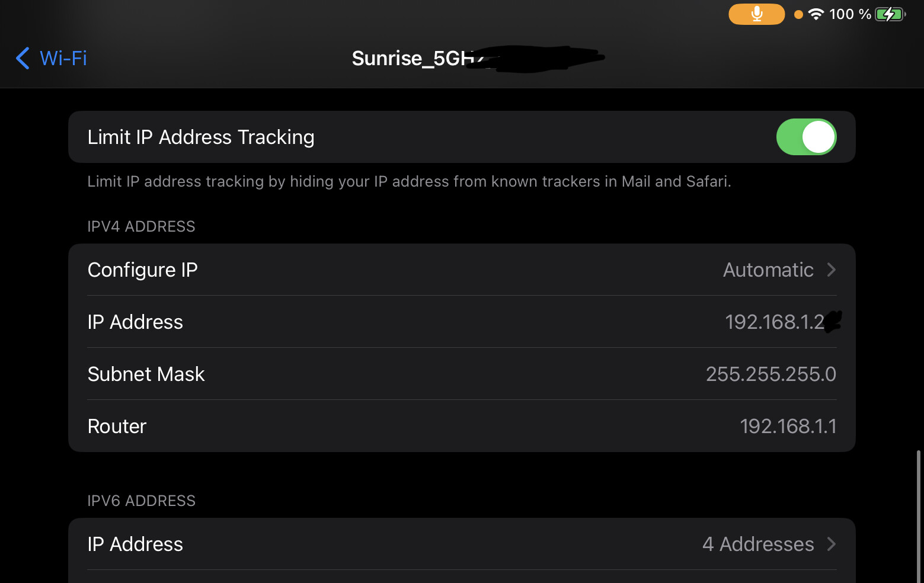Viewport: 924px width, 583px height.
Task: Select the Automatic configuration value
Action: coord(768,270)
